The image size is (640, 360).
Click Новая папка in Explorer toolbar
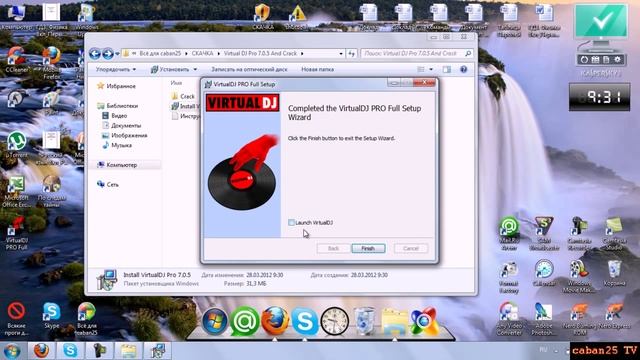pos(317,69)
